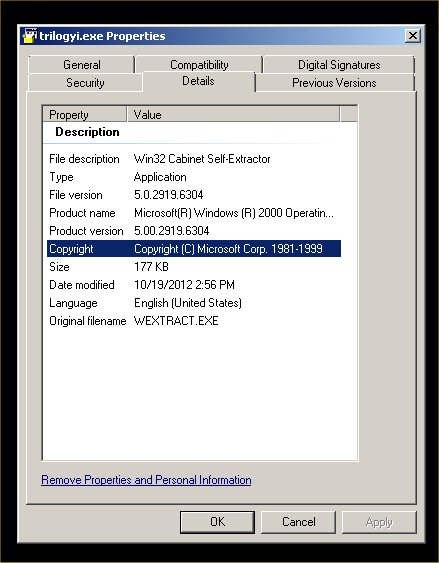The image size is (439, 563).
Task: Click the trilogyi.exe icon in title bar
Action: [x=30, y=36]
